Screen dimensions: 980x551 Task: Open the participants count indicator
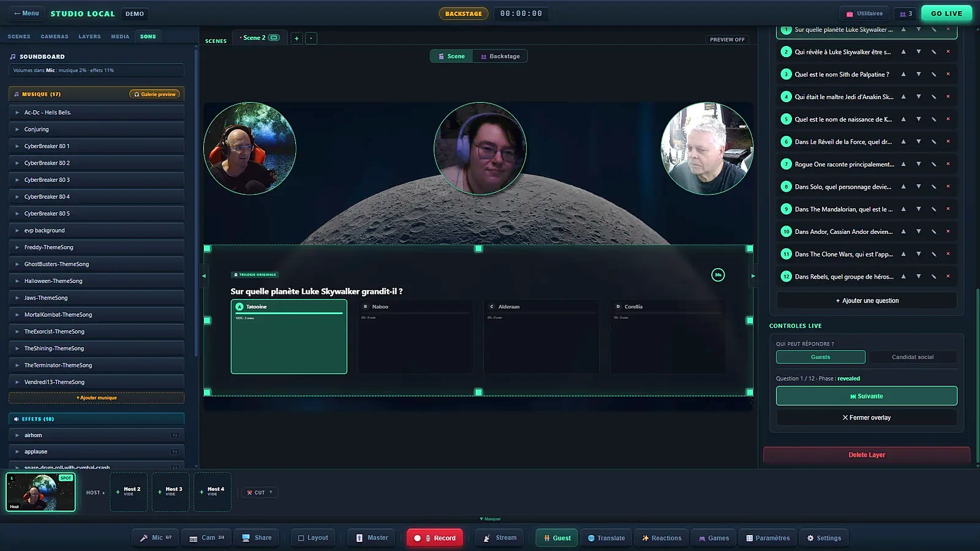(906, 13)
